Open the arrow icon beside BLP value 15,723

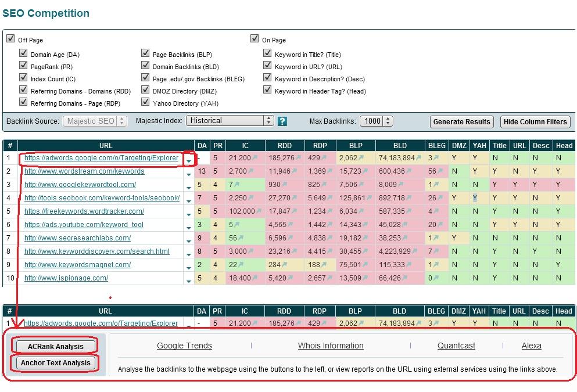[365, 171]
